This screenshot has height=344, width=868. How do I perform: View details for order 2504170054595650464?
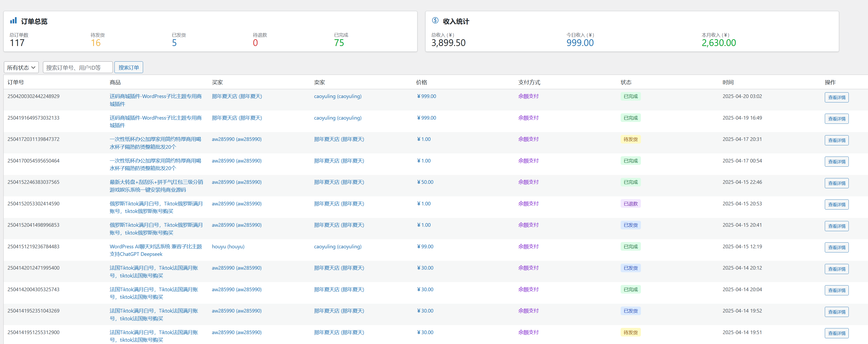point(837,162)
